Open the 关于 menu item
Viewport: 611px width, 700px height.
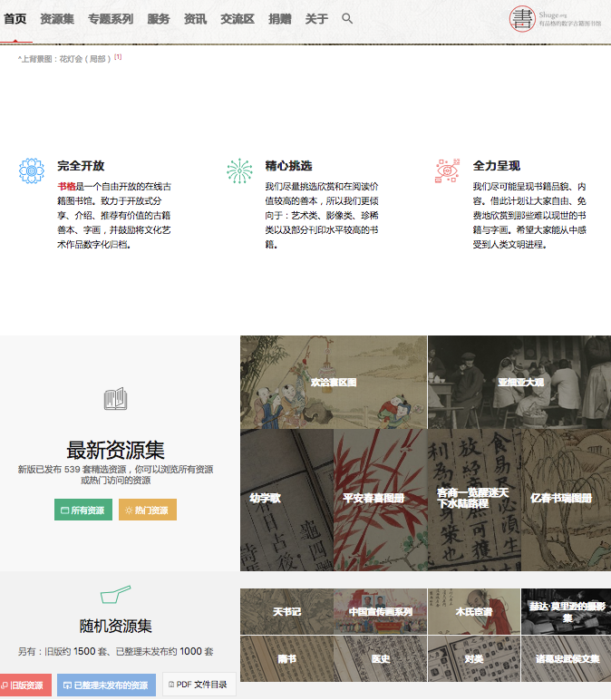(x=316, y=19)
